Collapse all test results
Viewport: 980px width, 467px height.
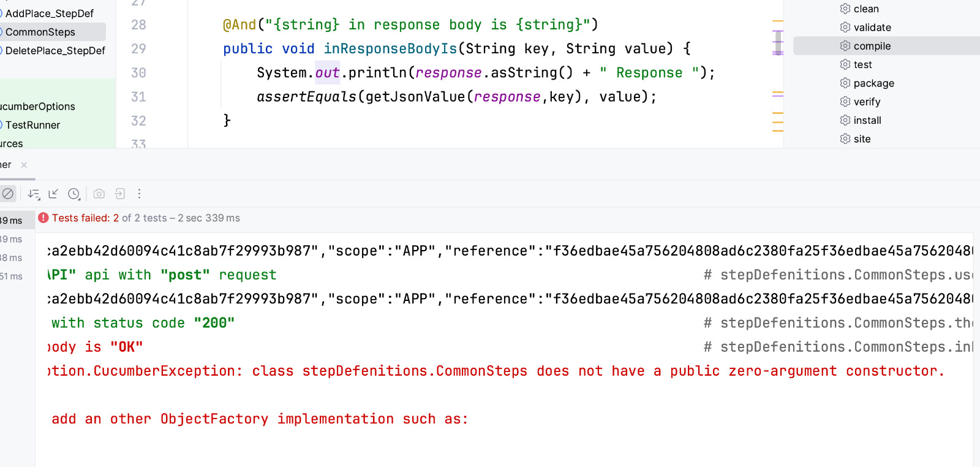click(x=54, y=194)
